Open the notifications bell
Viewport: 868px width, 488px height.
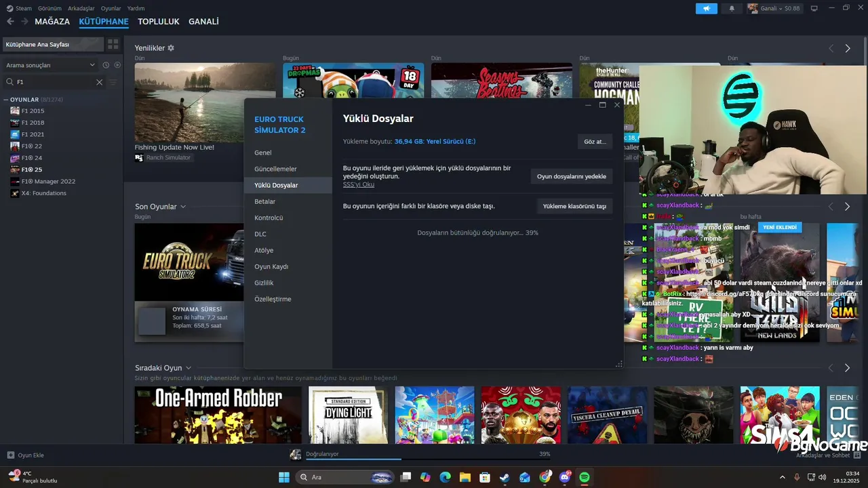(732, 8)
